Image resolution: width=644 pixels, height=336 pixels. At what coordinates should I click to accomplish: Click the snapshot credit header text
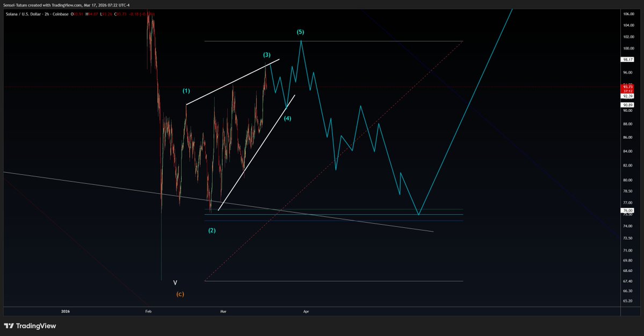click(x=67, y=5)
